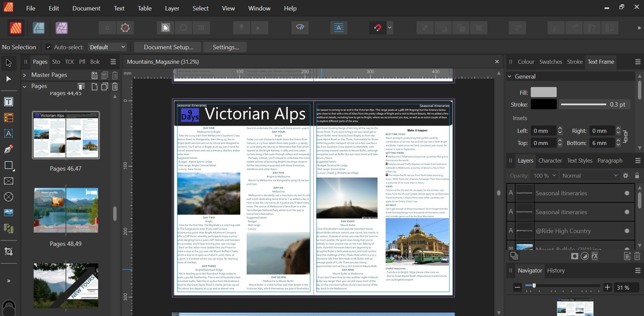
Task: Click the preflight speech bubble icon
Action: (300, 28)
